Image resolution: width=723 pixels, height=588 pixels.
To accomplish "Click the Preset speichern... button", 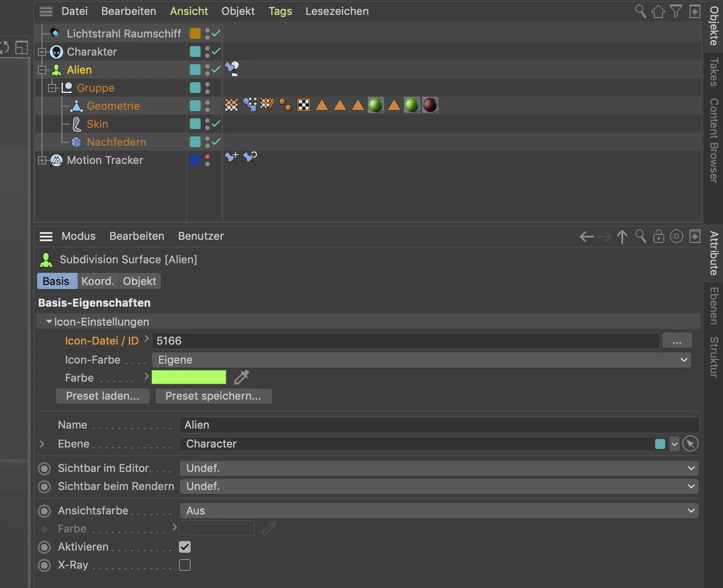I will pyautogui.click(x=213, y=396).
